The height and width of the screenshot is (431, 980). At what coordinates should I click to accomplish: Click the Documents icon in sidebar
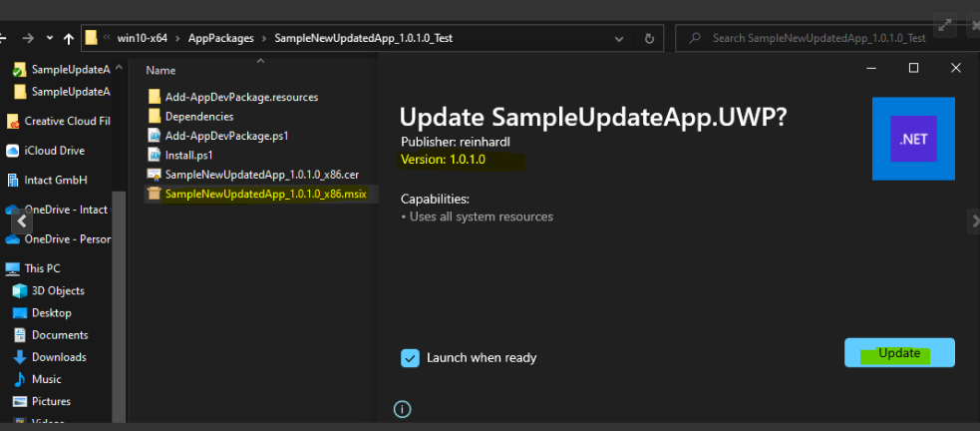(x=20, y=335)
